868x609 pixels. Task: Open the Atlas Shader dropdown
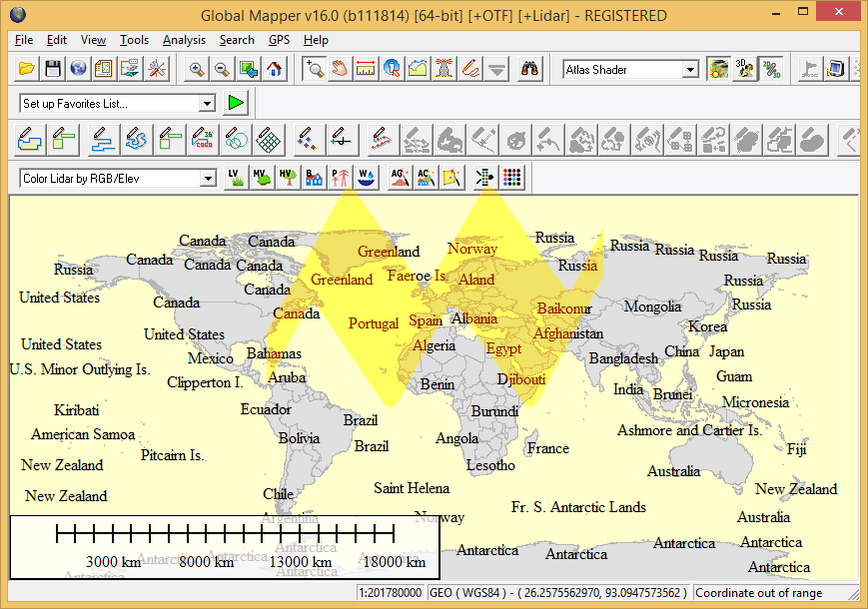[690, 70]
